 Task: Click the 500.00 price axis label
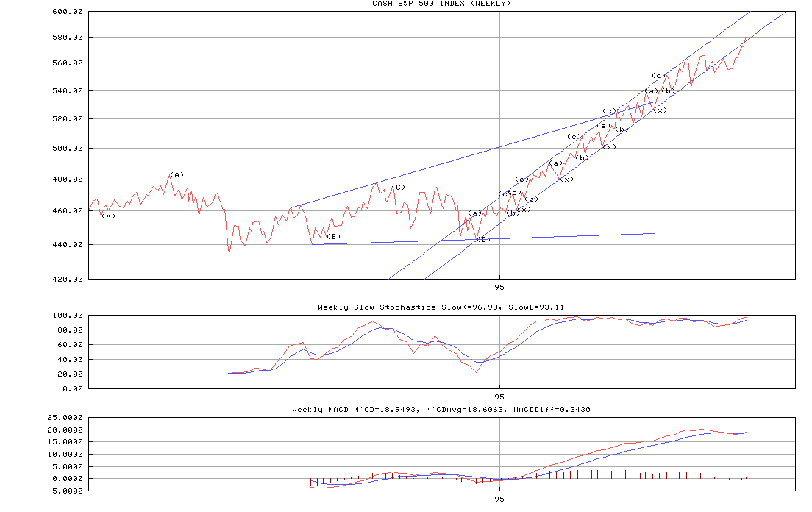[x=68, y=149]
